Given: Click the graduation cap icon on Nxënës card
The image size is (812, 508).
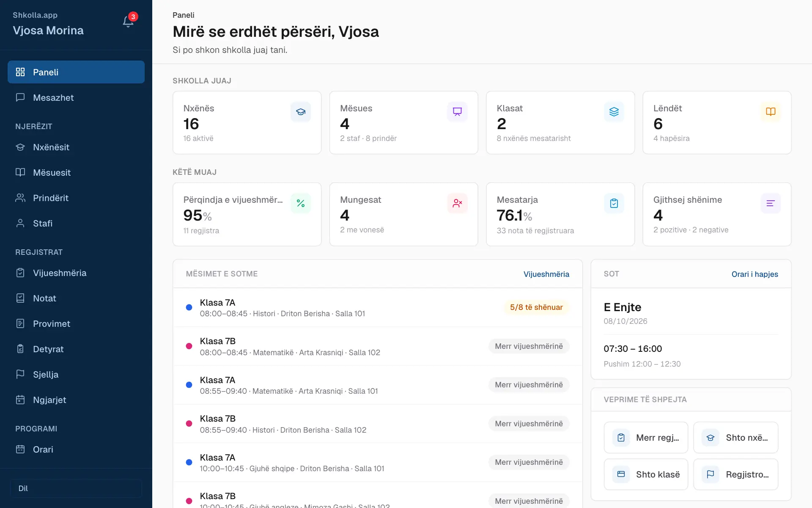Looking at the screenshot, I should (301, 112).
